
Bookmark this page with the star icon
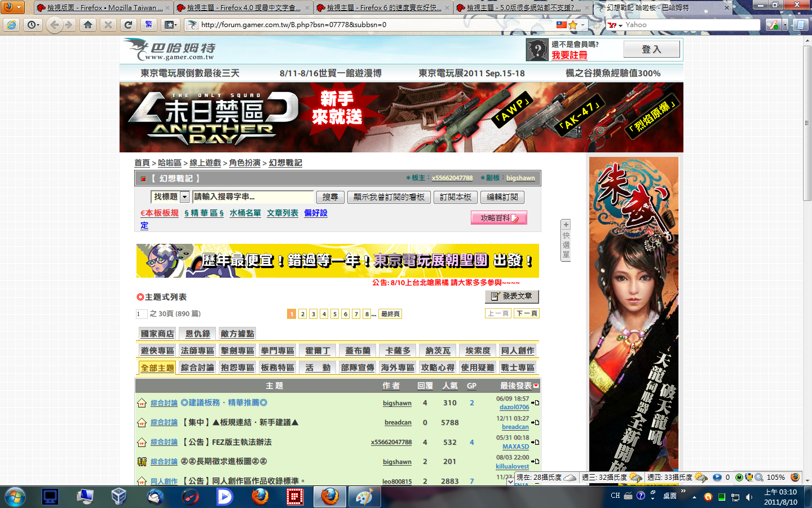[x=573, y=25]
